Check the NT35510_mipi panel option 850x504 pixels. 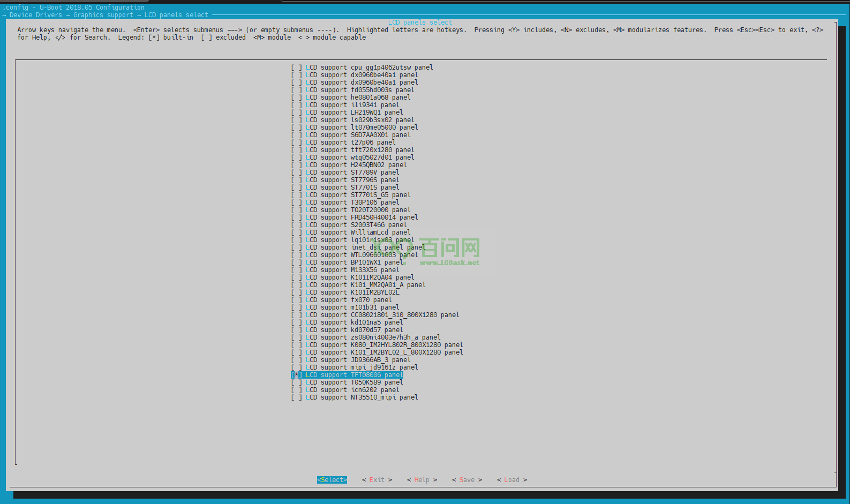click(x=296, y=397)
